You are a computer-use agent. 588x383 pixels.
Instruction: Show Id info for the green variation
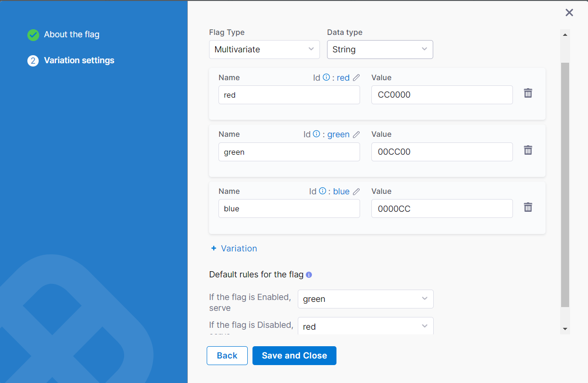[317, 134]
